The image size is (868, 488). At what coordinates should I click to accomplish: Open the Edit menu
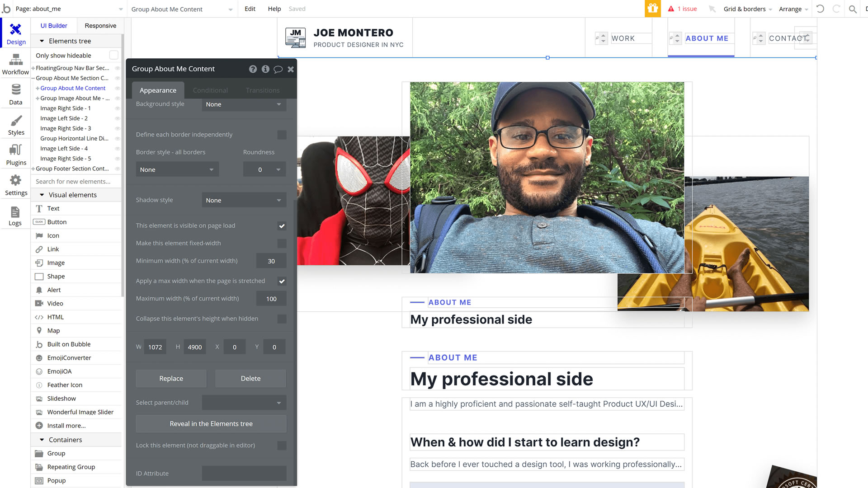point(250,9)
